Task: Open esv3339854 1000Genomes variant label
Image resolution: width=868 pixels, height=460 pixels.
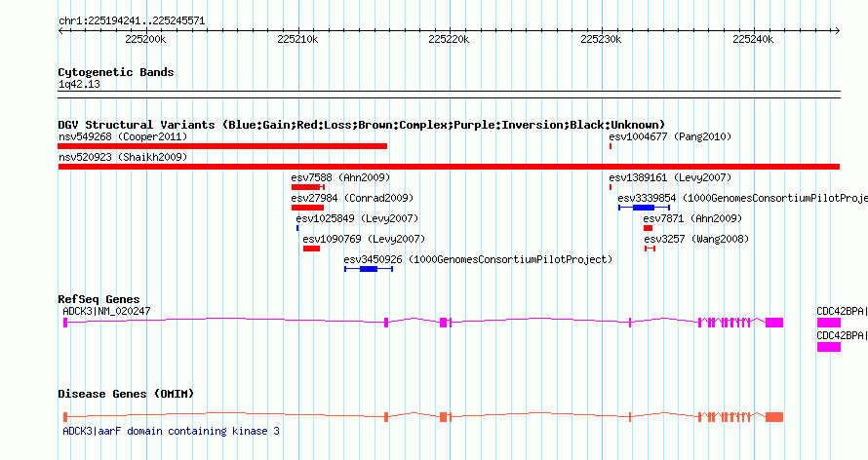Action: tap(742, 198)
